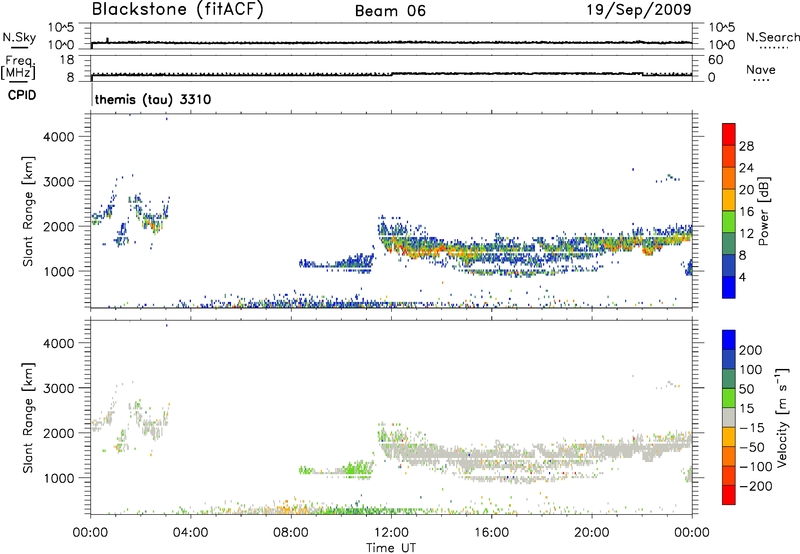The height and width of the screenshot is (554, 800).
Task: Click the 'Power [dB]' colorbar title
Action: pos(763,211)
